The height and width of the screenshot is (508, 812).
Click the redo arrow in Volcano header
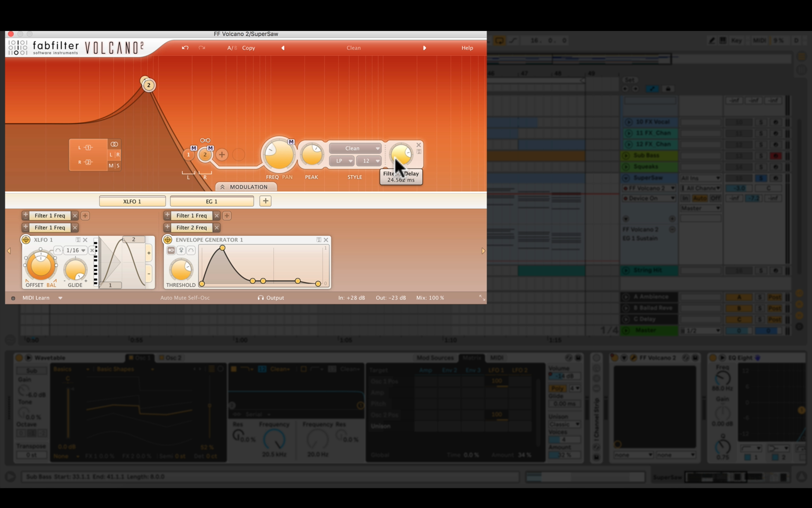(x=202, y=48)
